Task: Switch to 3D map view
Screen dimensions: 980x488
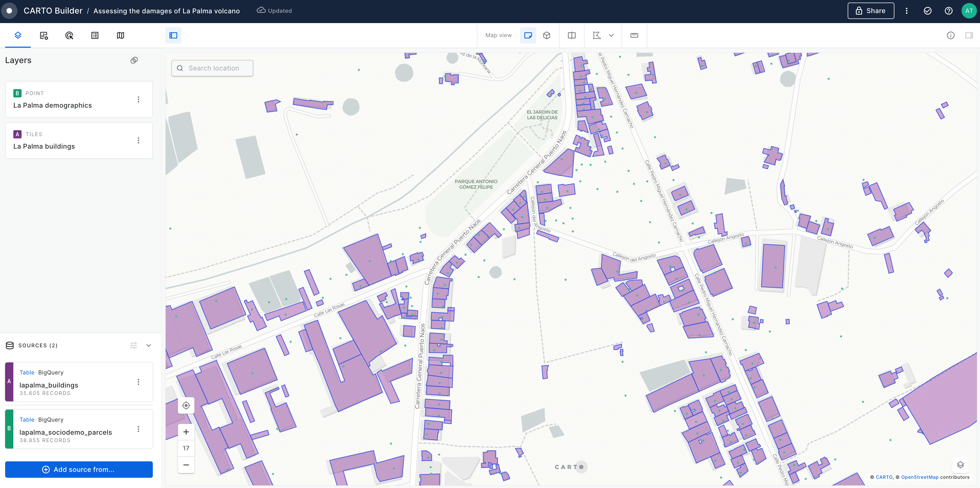Action: (547, 35)
